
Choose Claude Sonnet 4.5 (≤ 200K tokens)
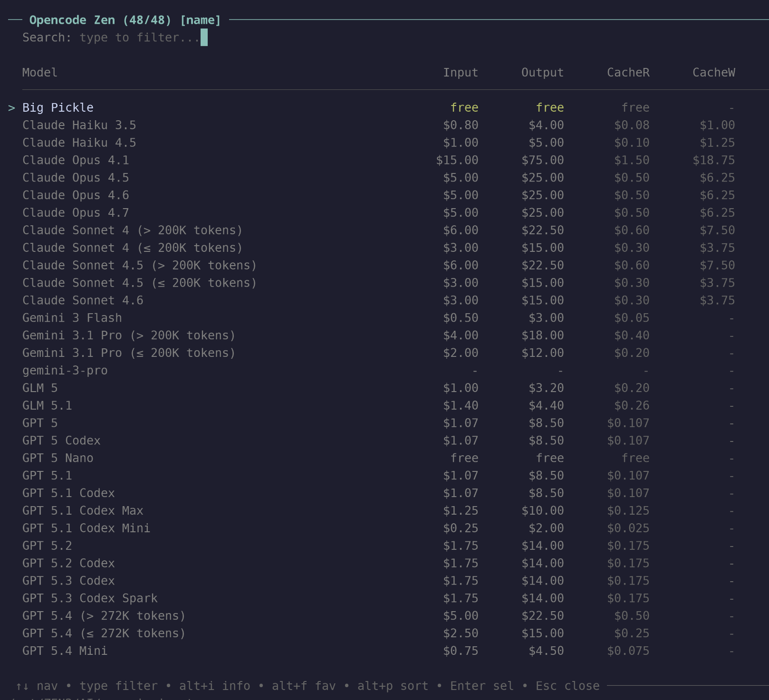[x=378, y=283]
